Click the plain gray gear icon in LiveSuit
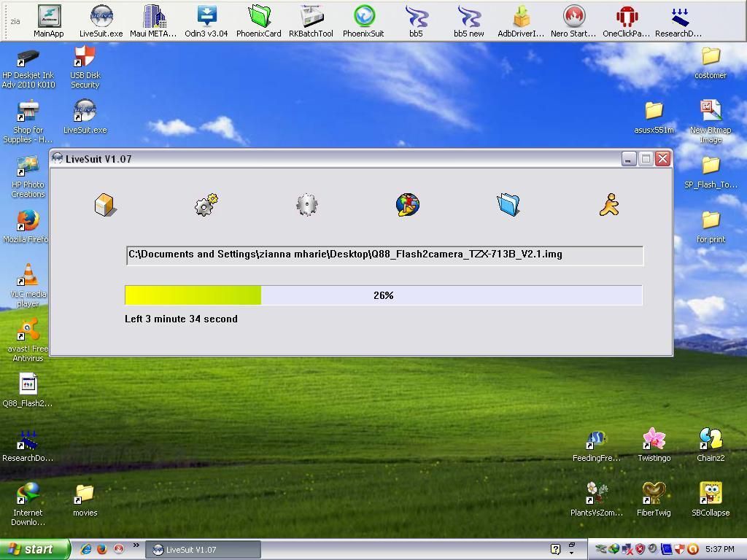Screen dimensions: 747x560 pyautogui.click(x=307, y=205)
